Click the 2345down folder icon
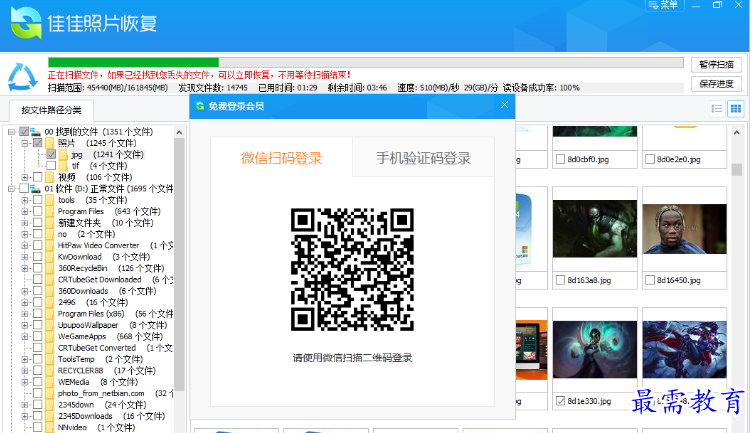 (x=50, y=405)
